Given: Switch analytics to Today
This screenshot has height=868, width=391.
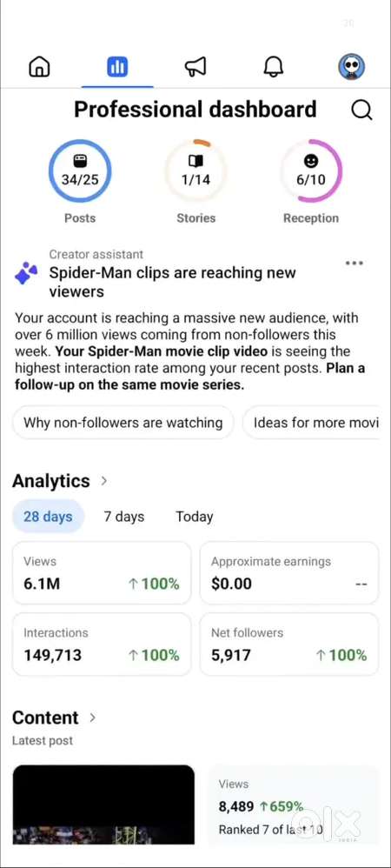Looking at the screenshot, I should tap(194, 517).
